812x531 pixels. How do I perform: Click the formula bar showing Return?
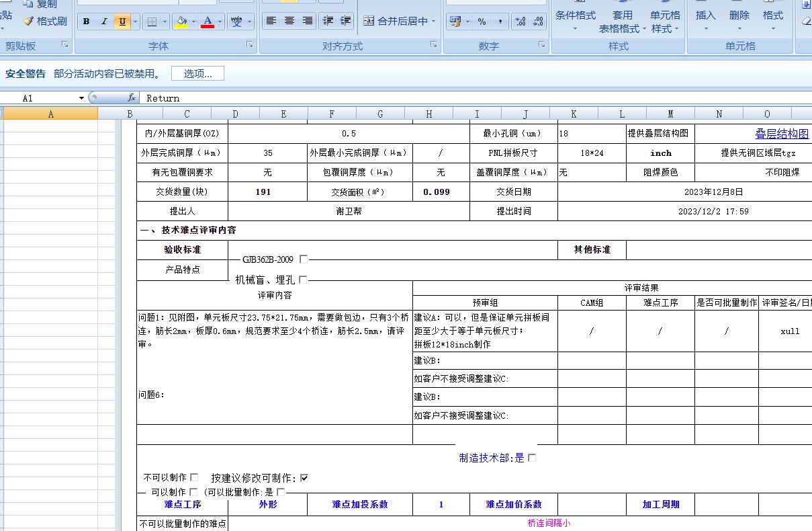(477, 98)
